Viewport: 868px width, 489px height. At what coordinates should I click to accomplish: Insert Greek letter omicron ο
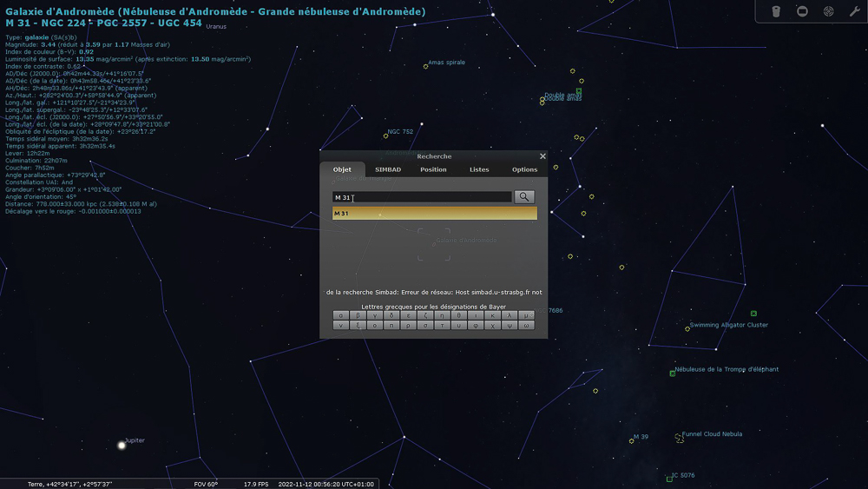[x=375, y=325]
